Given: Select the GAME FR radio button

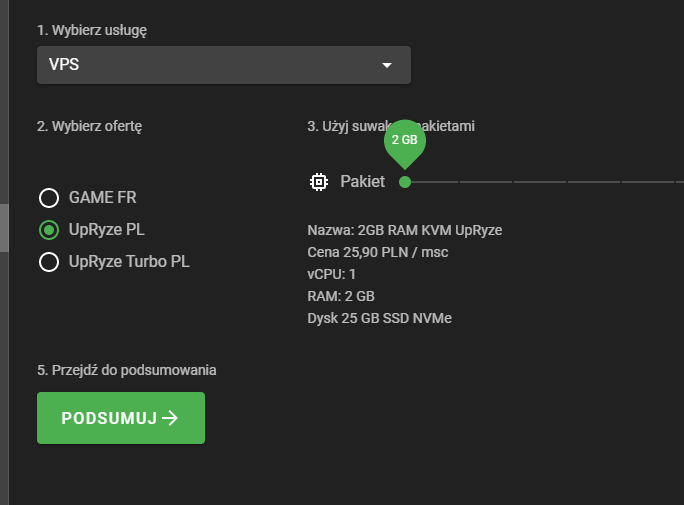Looking at the screenshot, I should [x=48, y=198].
